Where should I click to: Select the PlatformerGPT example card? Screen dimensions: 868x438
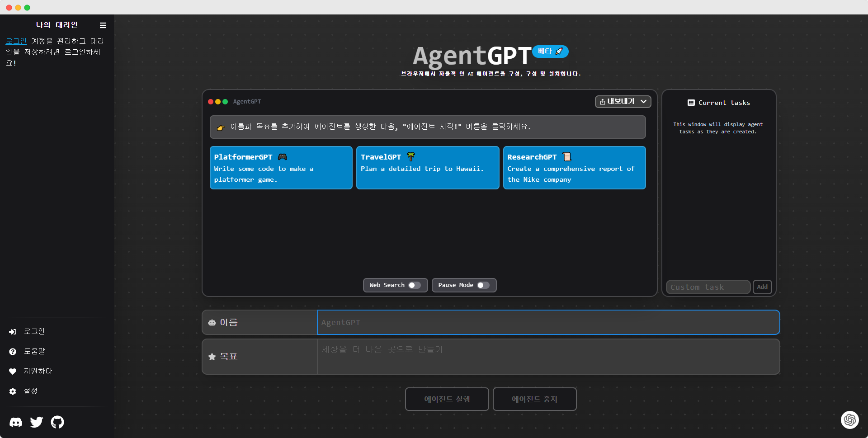pyautogui.click(x=281, y=168)
